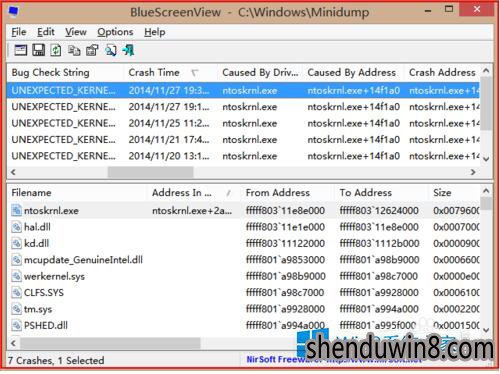The width and height of the screenshot is (500, 374).
Task: Open the View menu
Action: point(76,32)
